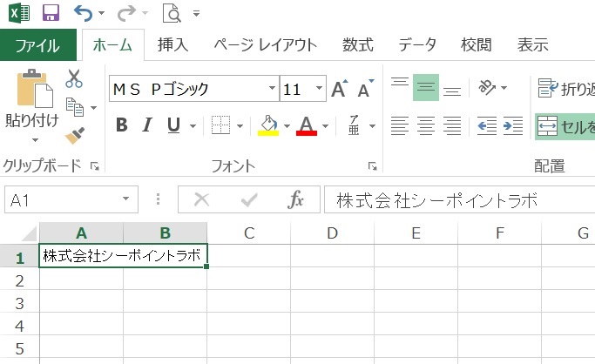Toggle middle vertical alignment
The height and width of the screenshot is (364, 595).
[426, 87]
